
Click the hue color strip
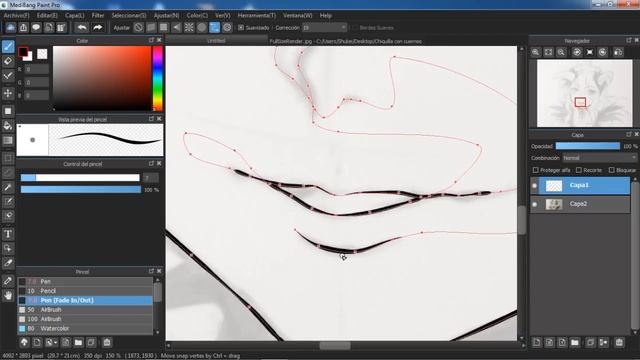pyautogui.click(x=158, y=78)
